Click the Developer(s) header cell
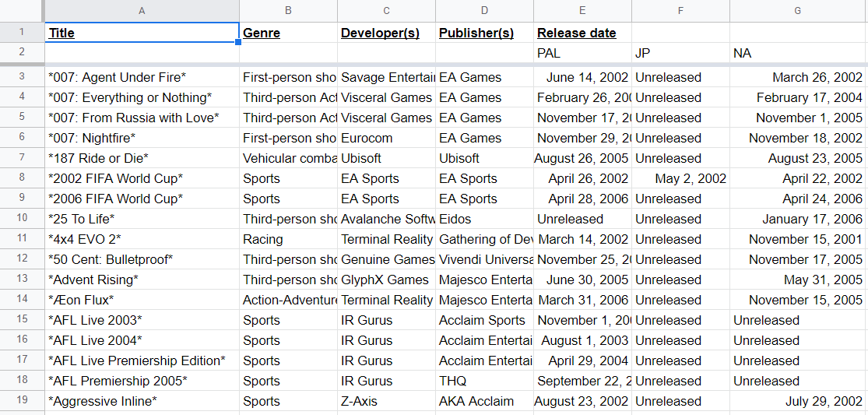 coord(386,33)
